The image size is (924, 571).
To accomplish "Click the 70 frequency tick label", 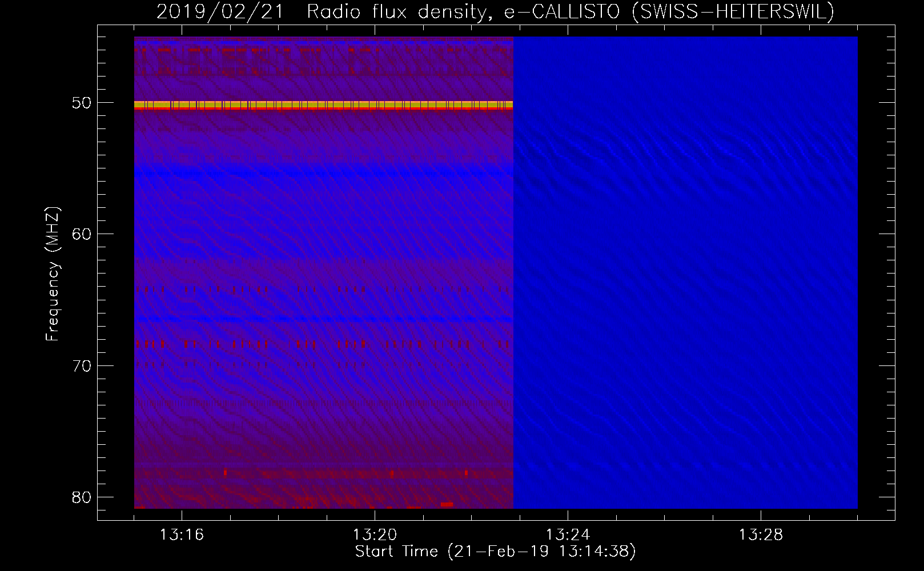I will coord(82,365).
